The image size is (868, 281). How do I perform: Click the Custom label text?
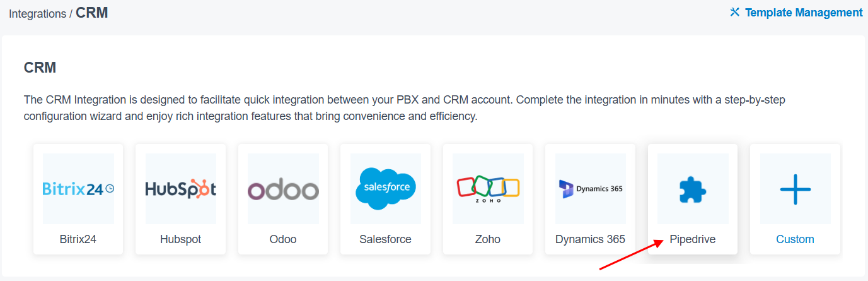(795, 239)
